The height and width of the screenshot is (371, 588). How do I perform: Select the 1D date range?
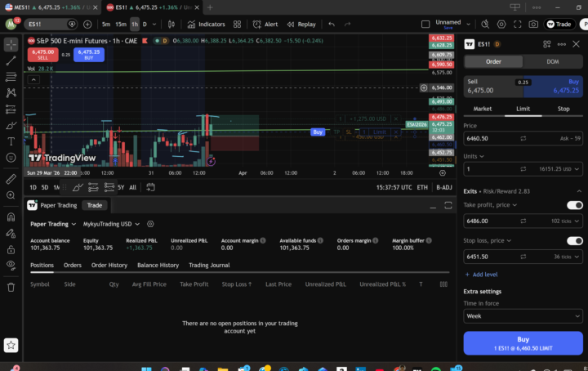[x=33, y=187]
